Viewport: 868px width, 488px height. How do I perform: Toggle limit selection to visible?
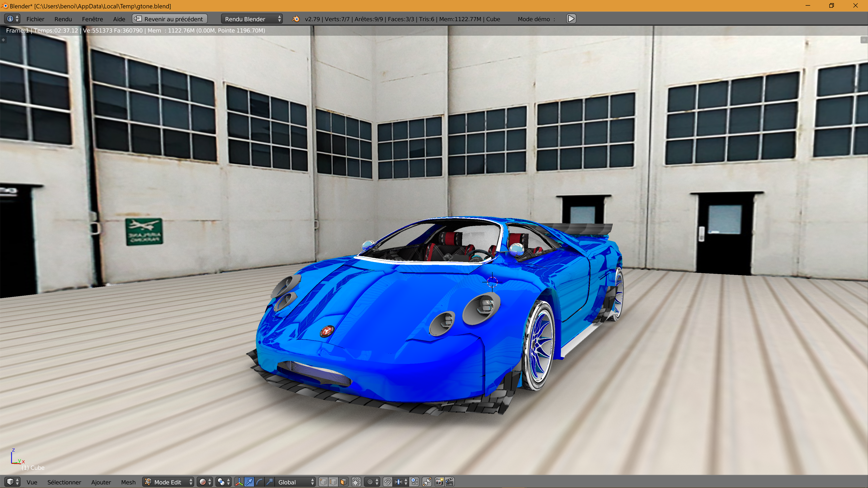(x=356, y=482)
